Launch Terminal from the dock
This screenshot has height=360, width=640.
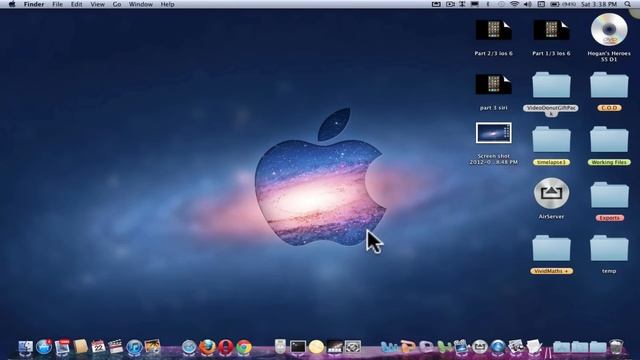pyautogui.click(x=298, y=347)
